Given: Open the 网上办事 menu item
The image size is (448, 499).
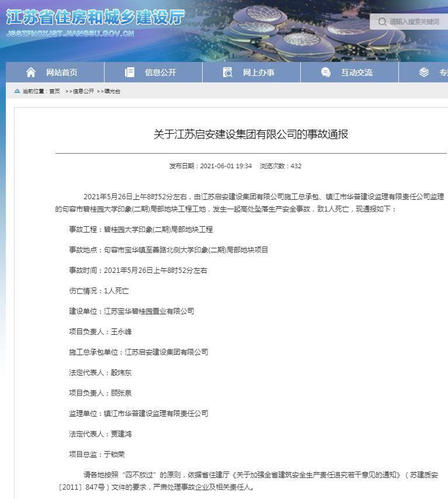Looking at the screenshot, I should tap(251, 72).
